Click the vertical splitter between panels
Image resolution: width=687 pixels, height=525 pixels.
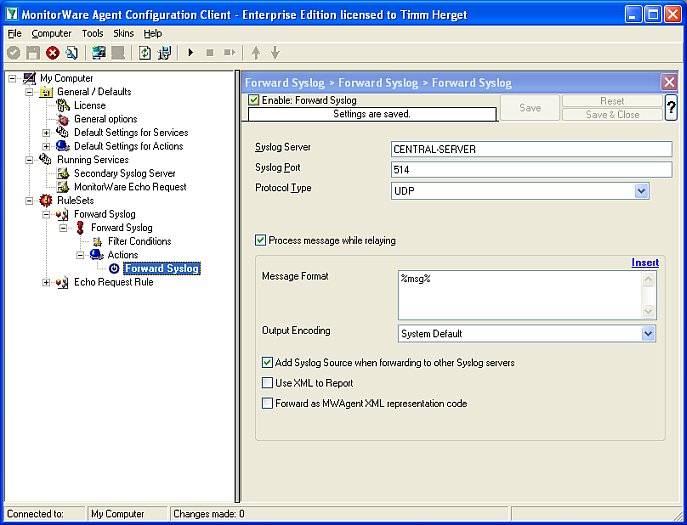(x=237, y=286)
